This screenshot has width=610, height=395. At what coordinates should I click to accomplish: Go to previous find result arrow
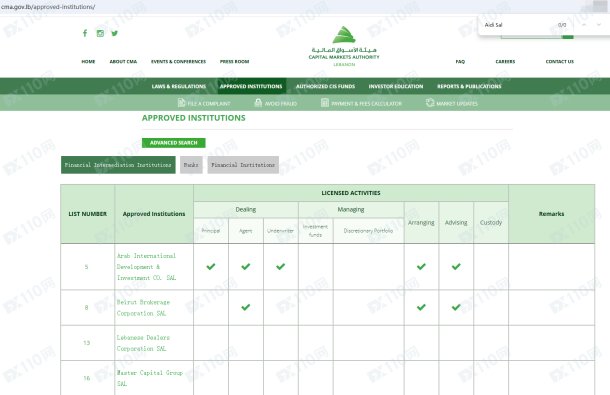click(584, 25)
